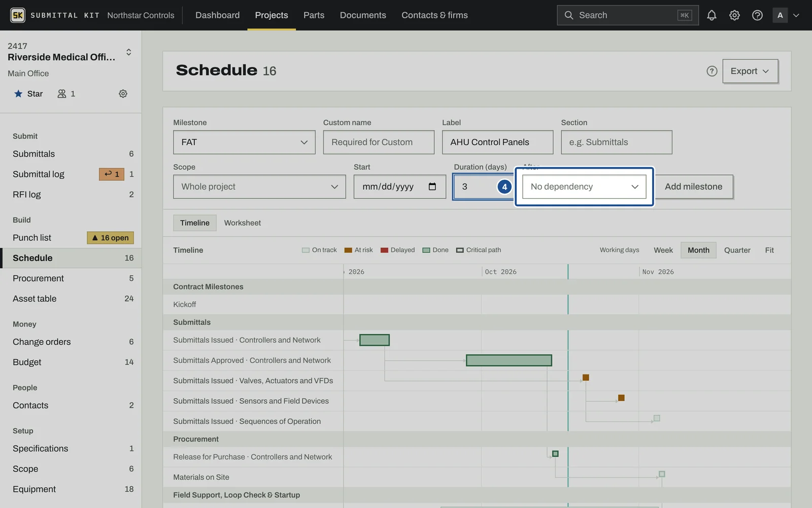Open Contacts & firms in top navigation

[x=434, y=15]
